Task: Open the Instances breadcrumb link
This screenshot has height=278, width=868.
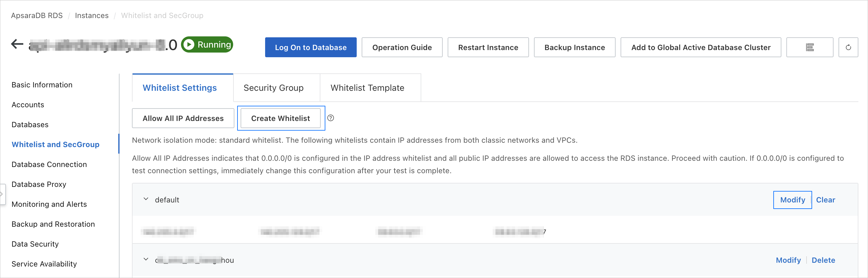Action: click(91, 15)
